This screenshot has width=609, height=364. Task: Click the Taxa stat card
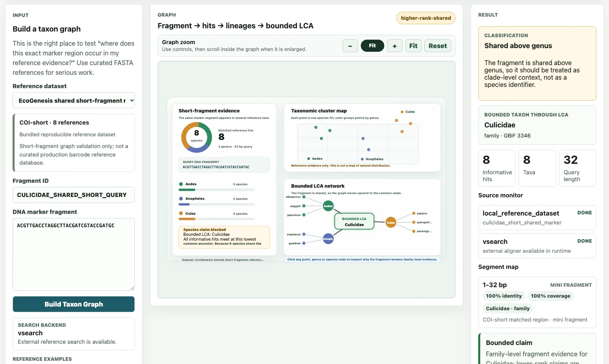[x=537, y=168]
